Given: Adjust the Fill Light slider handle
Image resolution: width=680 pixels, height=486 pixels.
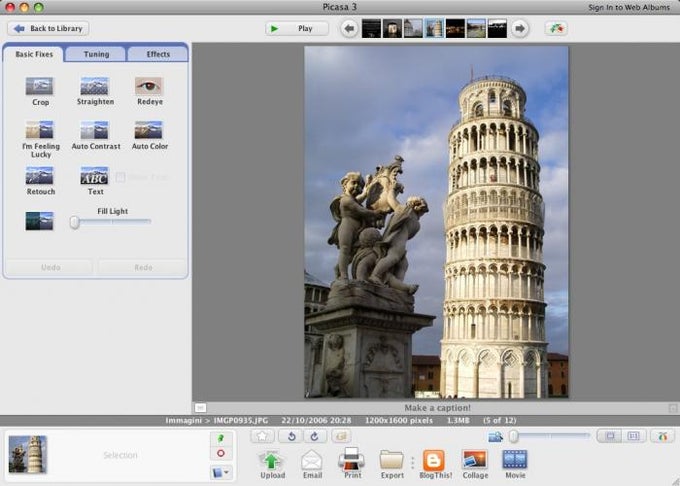Looking at the screenshot, I should point(75,222).
